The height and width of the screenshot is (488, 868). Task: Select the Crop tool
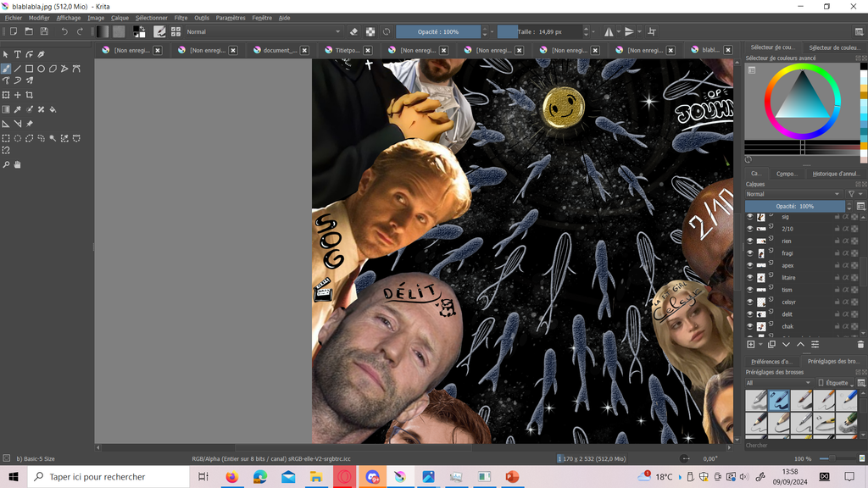coord(30,95)
